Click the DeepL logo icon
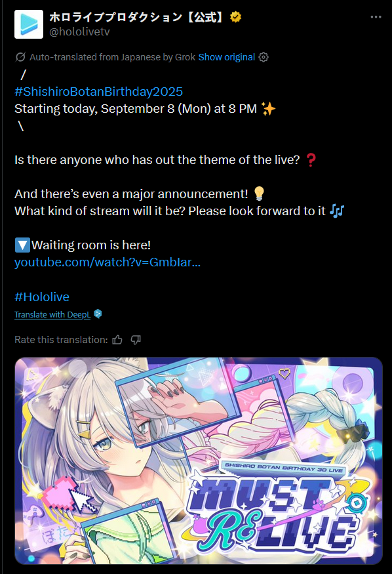 click(98, 314)
